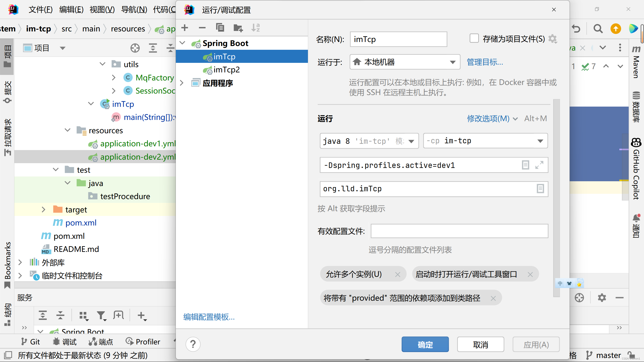Open the Maven tool window
The height and width of the screenshot is (362, 644).
(x=636, y=63)
